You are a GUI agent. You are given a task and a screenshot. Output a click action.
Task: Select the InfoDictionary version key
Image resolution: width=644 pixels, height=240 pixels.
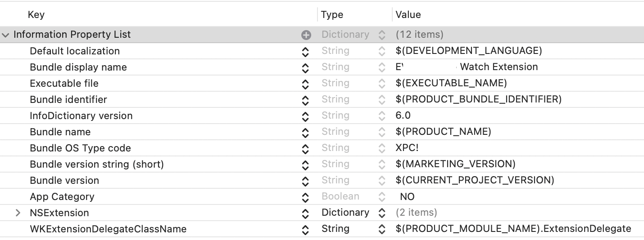click(81, 116)
